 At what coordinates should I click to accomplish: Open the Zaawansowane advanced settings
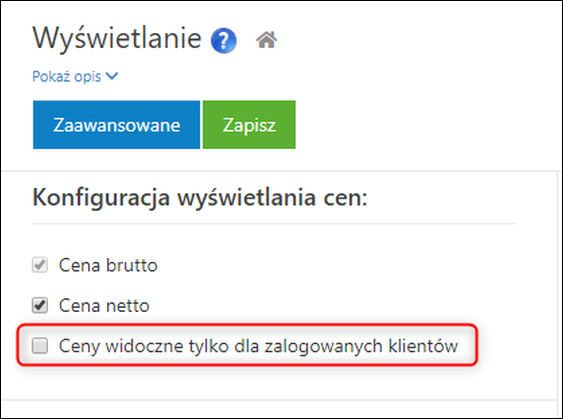[x=116, y=125]
